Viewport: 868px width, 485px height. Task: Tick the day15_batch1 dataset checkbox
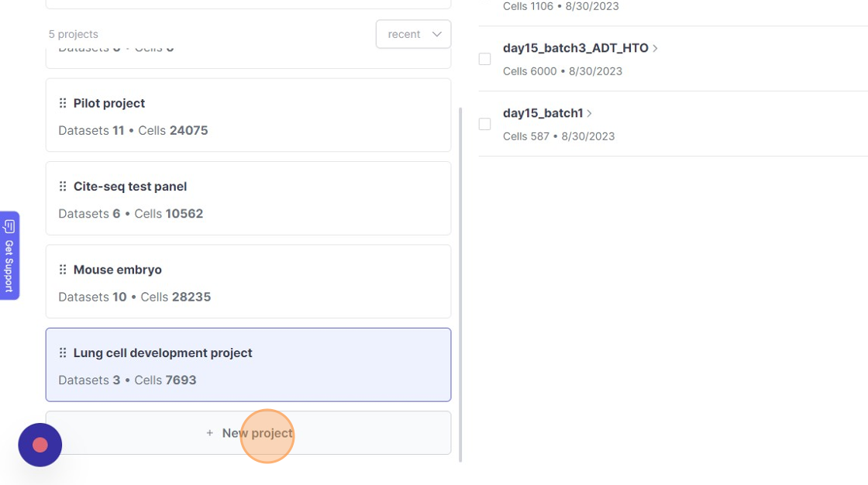[485, 124]
